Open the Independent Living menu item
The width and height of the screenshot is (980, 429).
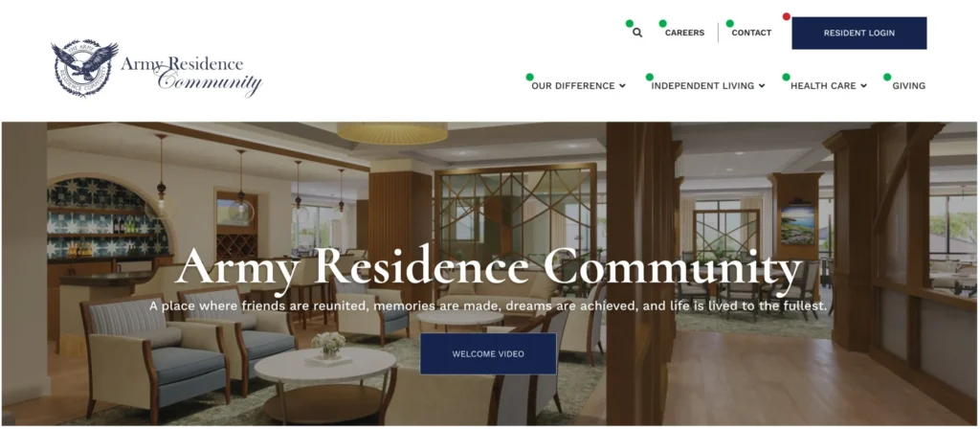tap(702, 86)
